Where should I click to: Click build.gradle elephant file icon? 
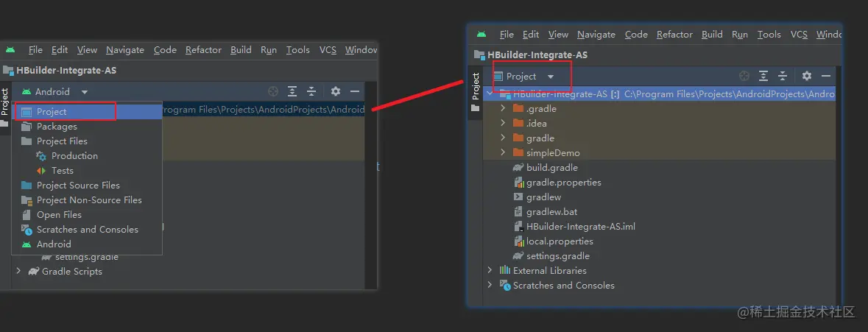click(518, 168)
